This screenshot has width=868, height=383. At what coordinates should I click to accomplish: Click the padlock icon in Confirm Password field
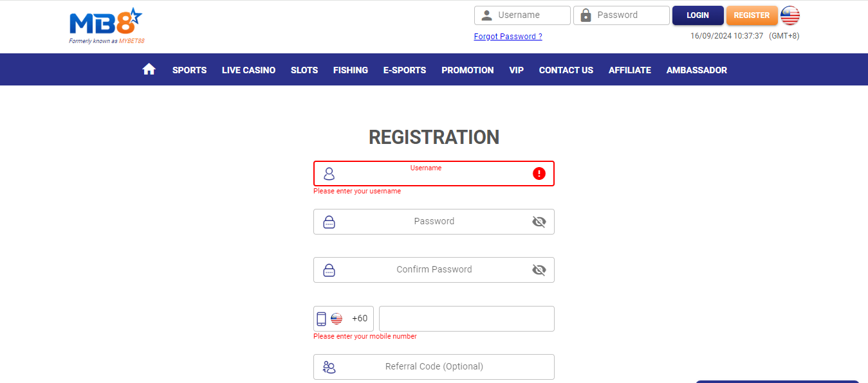tap(329, 270)
